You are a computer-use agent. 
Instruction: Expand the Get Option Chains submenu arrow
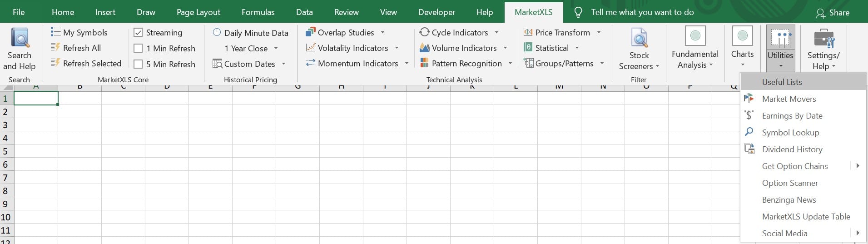coord(858,166)
